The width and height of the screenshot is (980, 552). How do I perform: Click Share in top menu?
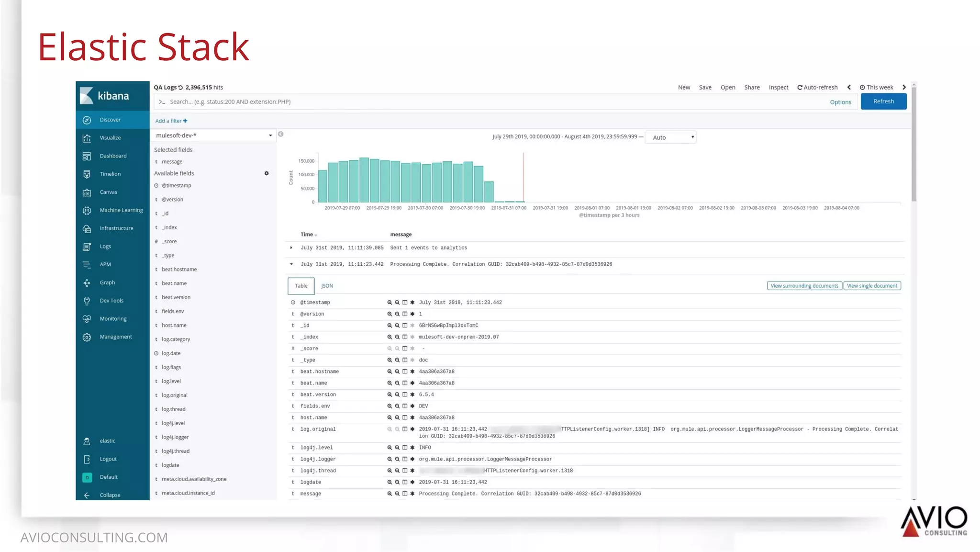click(752, 87)
